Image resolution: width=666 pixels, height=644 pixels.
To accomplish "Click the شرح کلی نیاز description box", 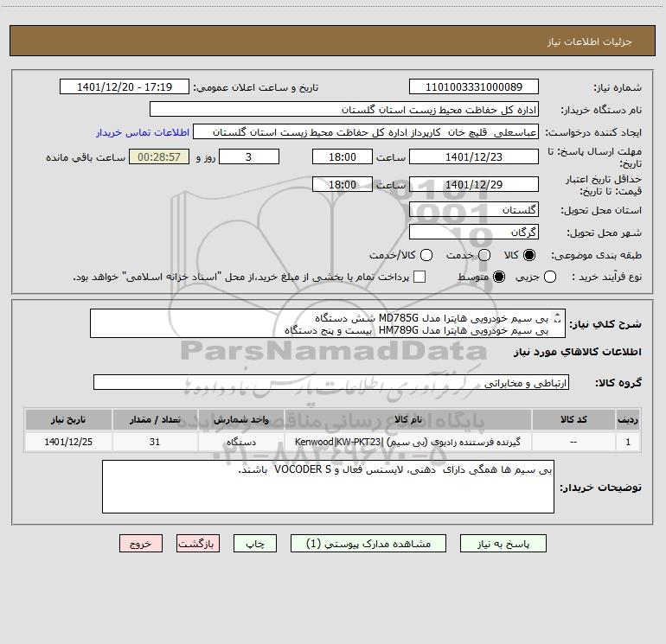I will pyautogui.click(x=328, y=323).
